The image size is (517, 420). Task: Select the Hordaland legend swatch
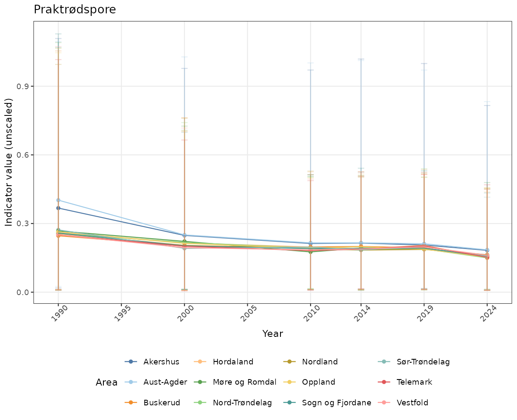click(200, 362)
